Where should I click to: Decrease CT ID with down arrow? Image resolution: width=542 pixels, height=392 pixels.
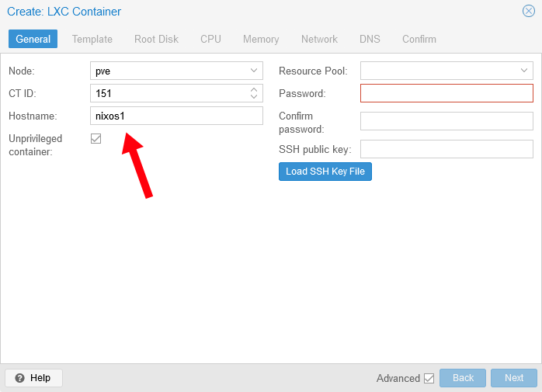point(254,97)
